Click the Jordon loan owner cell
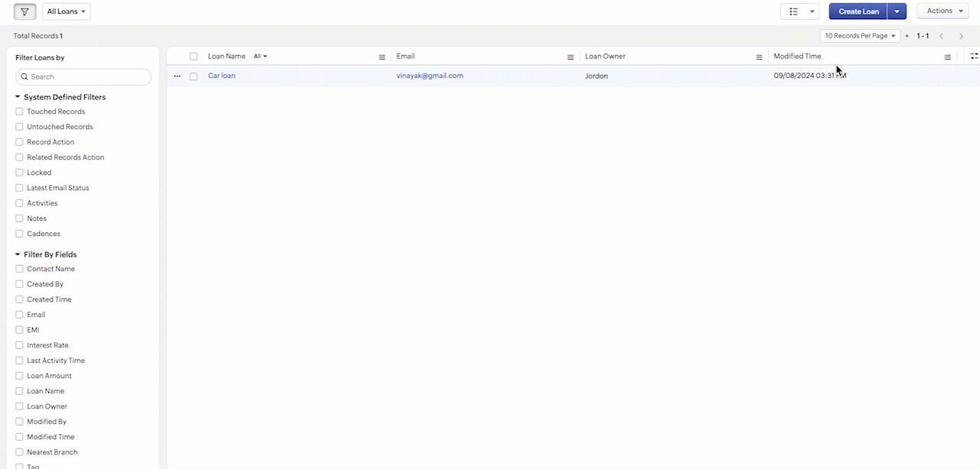This screenshot has height=469, width=980. point(597,76)
